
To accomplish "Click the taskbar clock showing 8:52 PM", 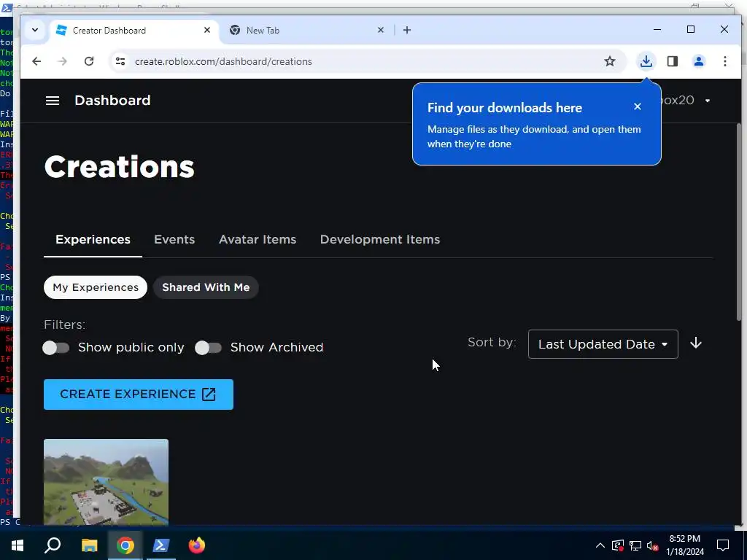I will coord(684,545).
